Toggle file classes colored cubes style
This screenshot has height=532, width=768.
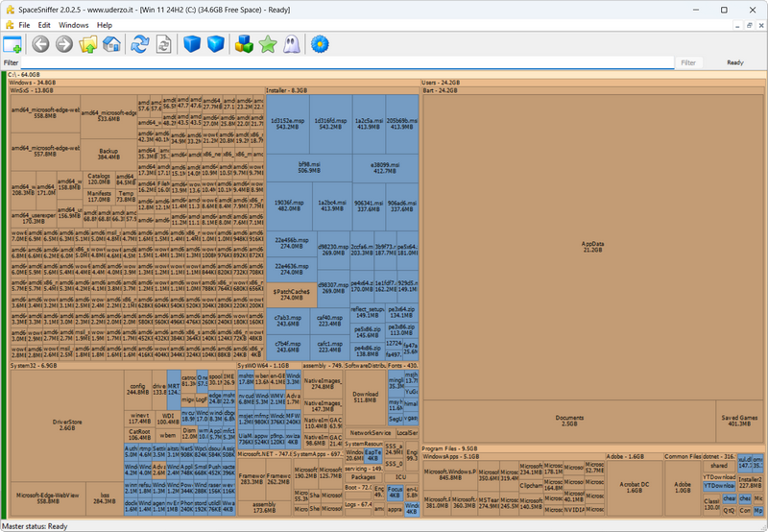(x=244, y=44)
